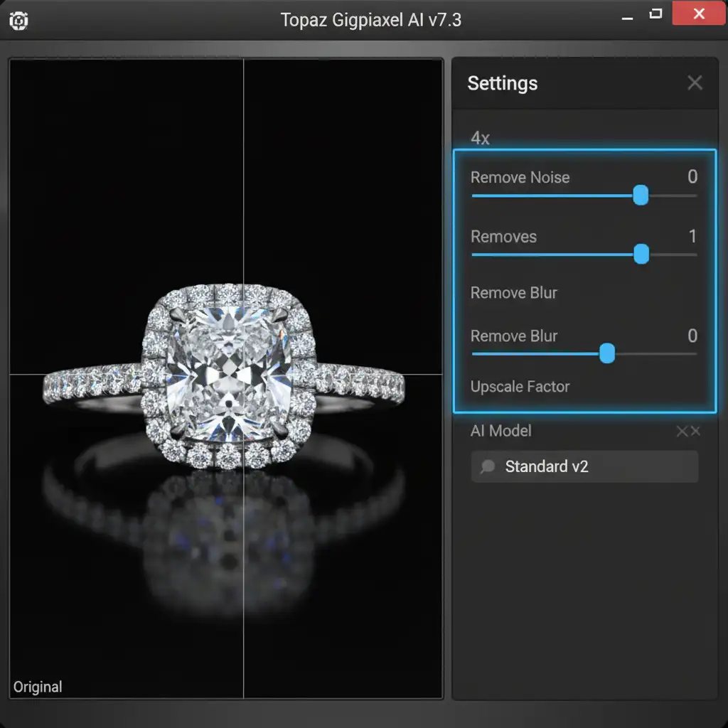
Task: Close the Settings panel
Action: (695, 83)
